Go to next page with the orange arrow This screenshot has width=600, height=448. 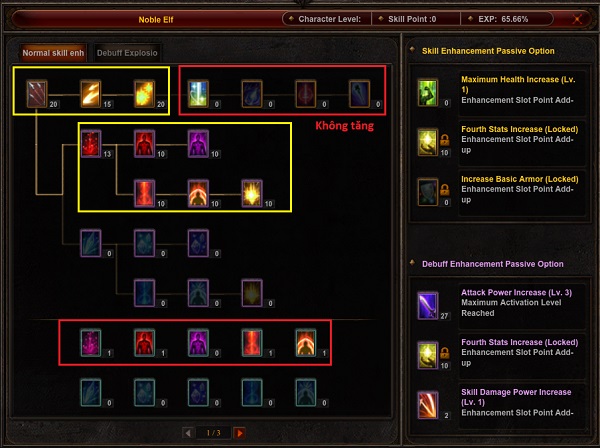tap(240, 433)
